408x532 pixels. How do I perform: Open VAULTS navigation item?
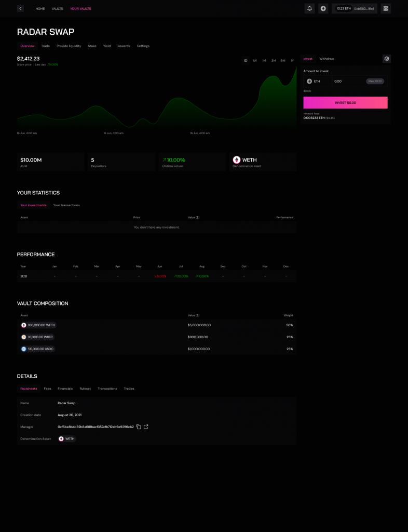pos(57,8)
